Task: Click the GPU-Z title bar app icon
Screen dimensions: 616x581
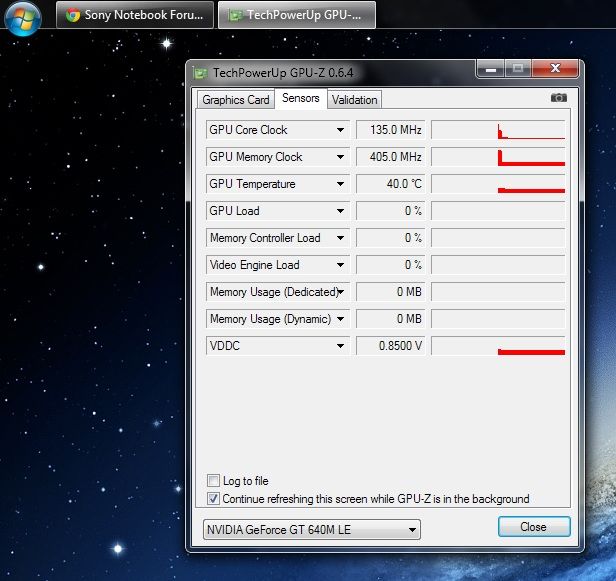Action: click(x=200, y=73)
